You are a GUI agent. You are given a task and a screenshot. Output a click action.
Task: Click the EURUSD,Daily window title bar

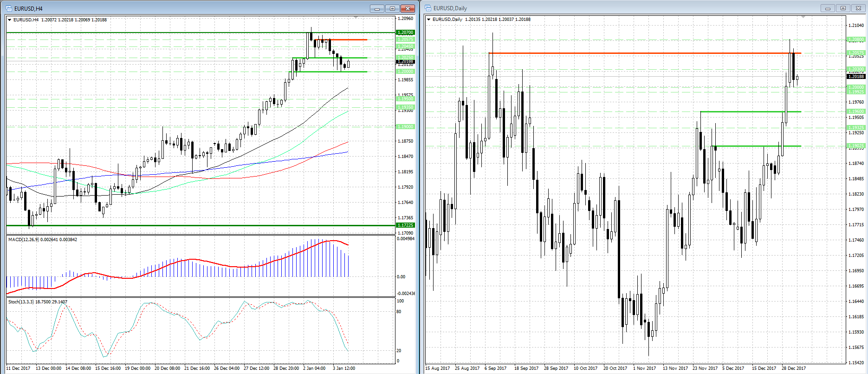click(x=603, y=8)
